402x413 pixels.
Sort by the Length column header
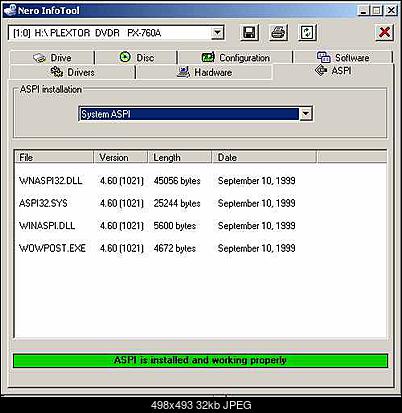(x=180, y=157)
